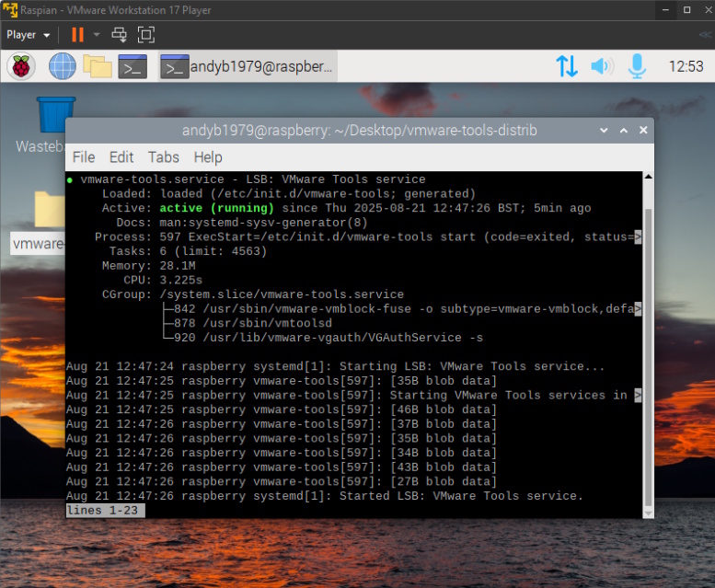Click the VMware Workstation title bar logo

point(10,10)
